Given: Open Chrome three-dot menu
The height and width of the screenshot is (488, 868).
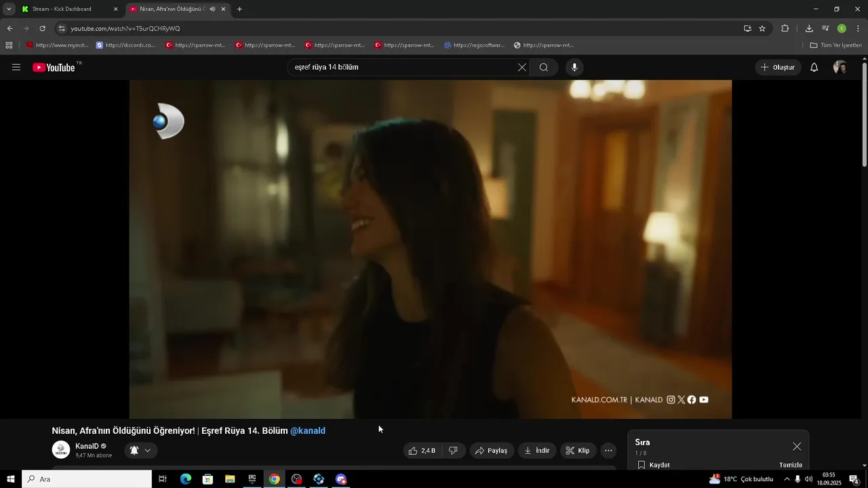Looking at the screenshot, I should click(x=858, y=28).
